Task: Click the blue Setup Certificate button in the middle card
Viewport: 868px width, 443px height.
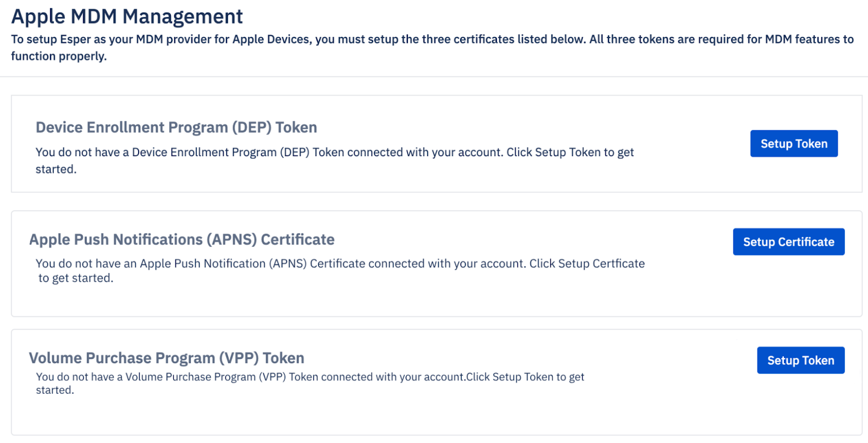Action: [x=788, y=241]
